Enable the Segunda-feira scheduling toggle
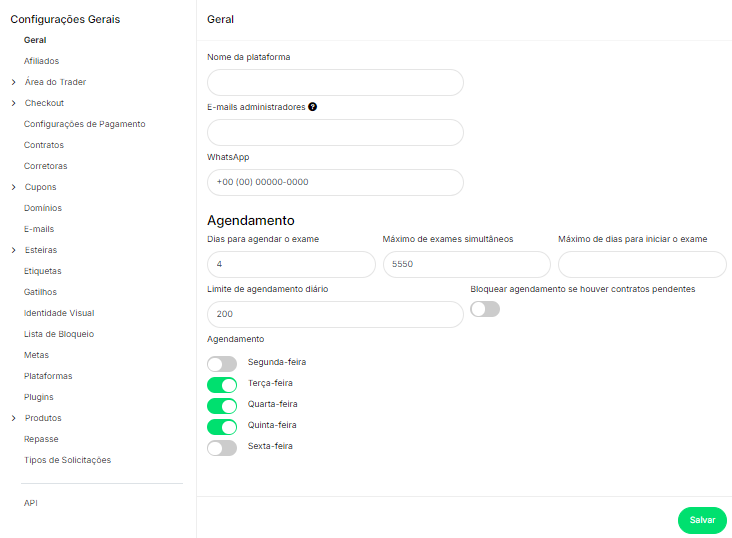The height and width of the screenshot is (538, 732). coord(222,364)
